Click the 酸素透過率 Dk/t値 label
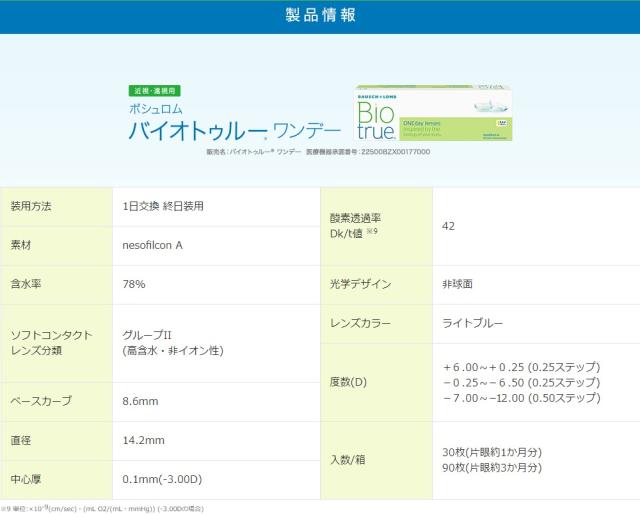640x515 pixels. click(x=355, y=225)
